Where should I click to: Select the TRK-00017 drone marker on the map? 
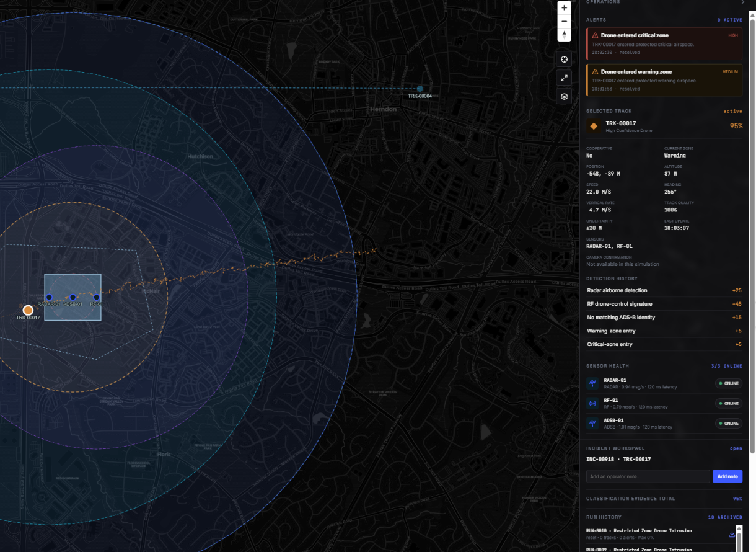(x=28, y=310)
